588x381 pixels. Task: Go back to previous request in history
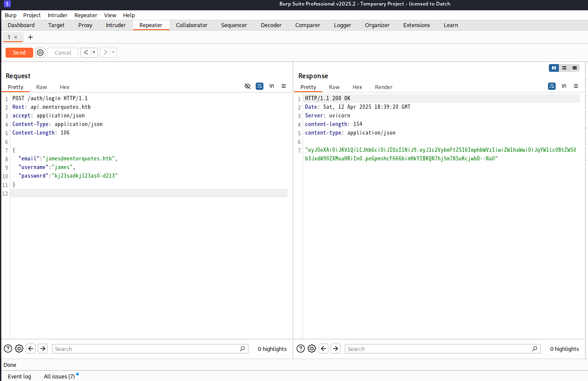coord(86,52)
